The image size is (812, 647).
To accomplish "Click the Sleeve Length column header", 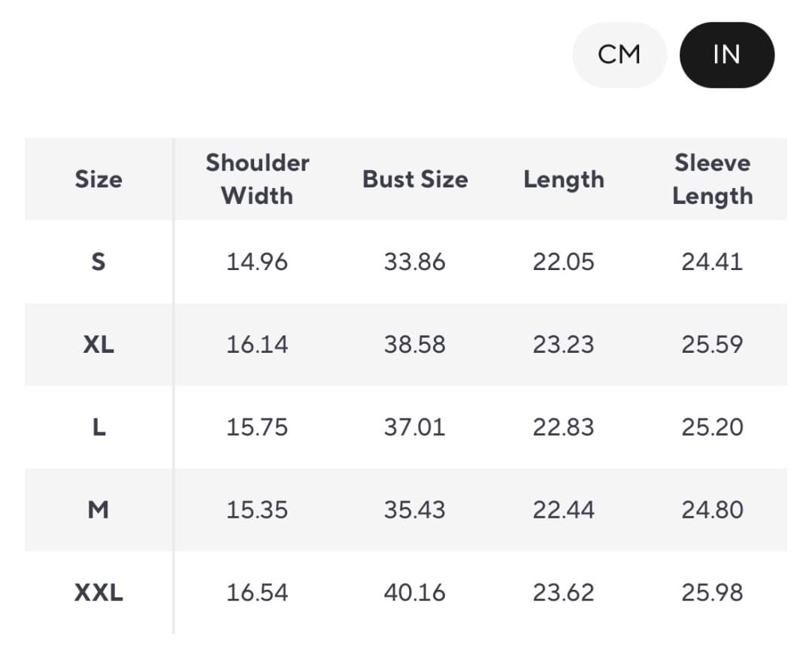I will click(712, 179).
